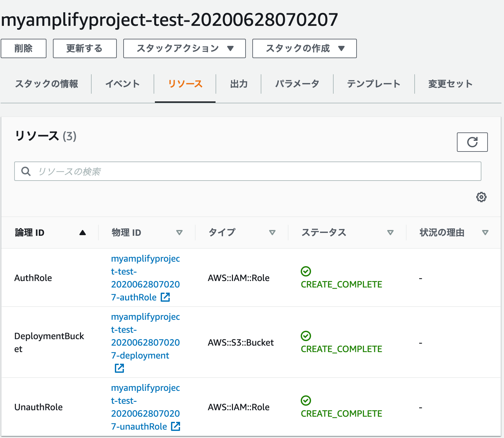The image size is (504, 438).
Task: Expand the スタックアクション dropdown
Action: (185, 48)
